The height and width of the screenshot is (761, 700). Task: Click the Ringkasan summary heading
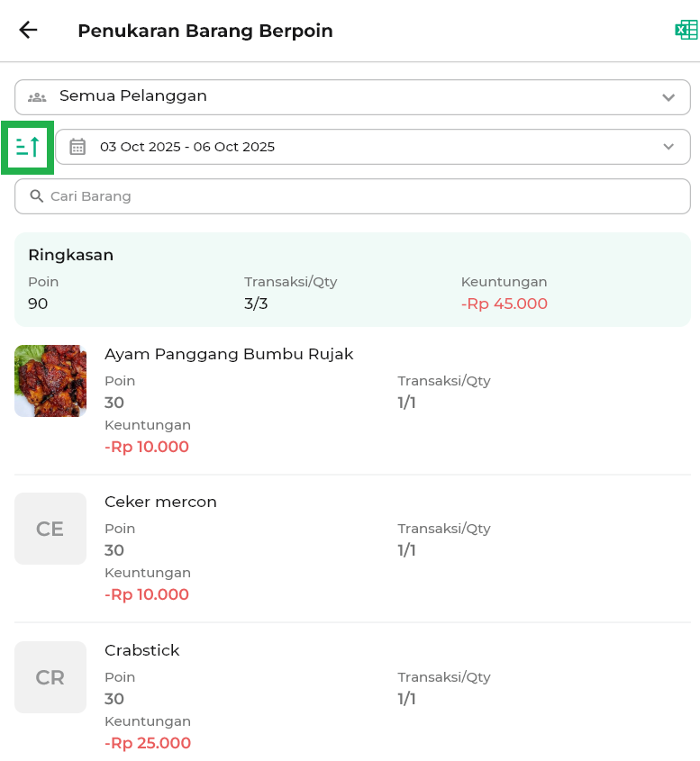(70, 255)
